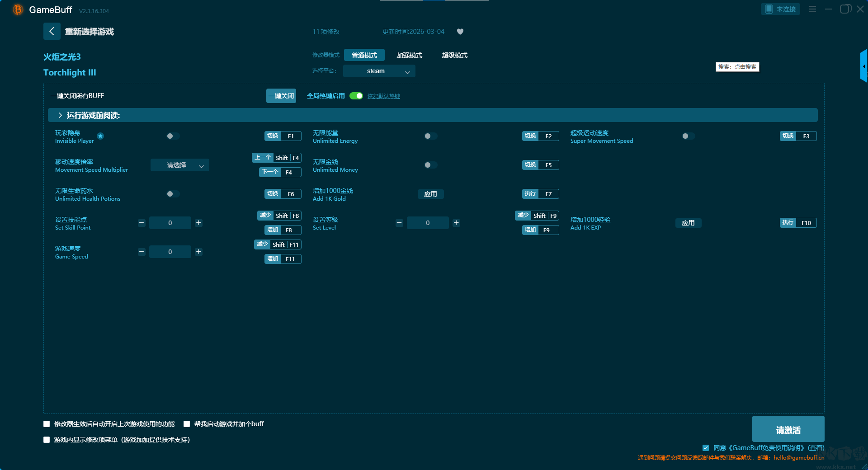Click restore default hotkeys link
The width and height of the screenshot is (868, 470).
[x=383, y=96]
